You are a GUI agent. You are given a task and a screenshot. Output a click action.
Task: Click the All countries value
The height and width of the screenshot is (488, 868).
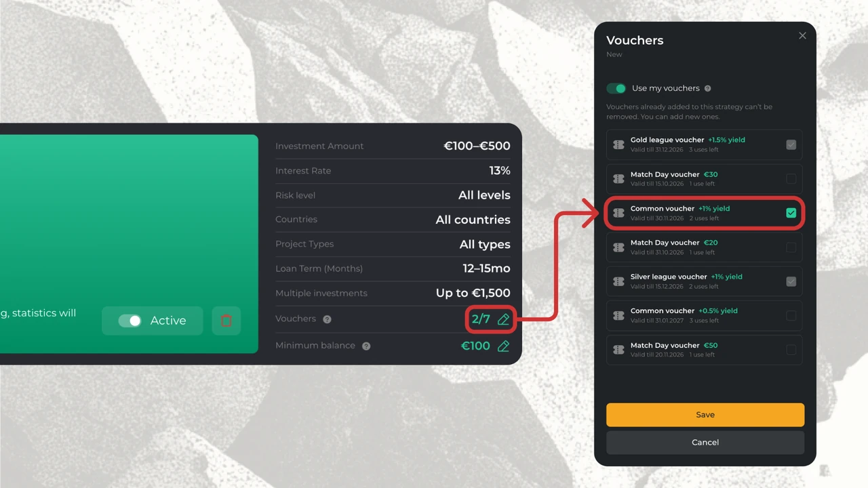(x=473, y=220)
